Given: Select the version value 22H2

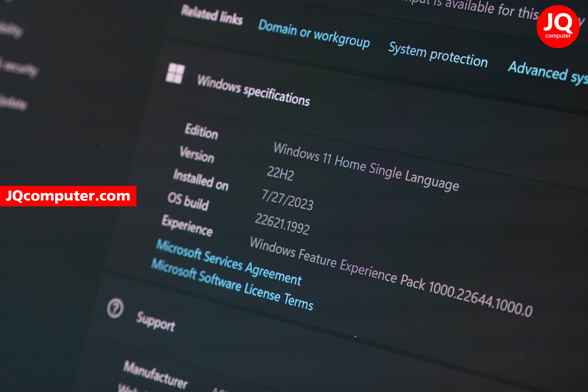Looking at the screenshot, I should (x=280, y=173).
